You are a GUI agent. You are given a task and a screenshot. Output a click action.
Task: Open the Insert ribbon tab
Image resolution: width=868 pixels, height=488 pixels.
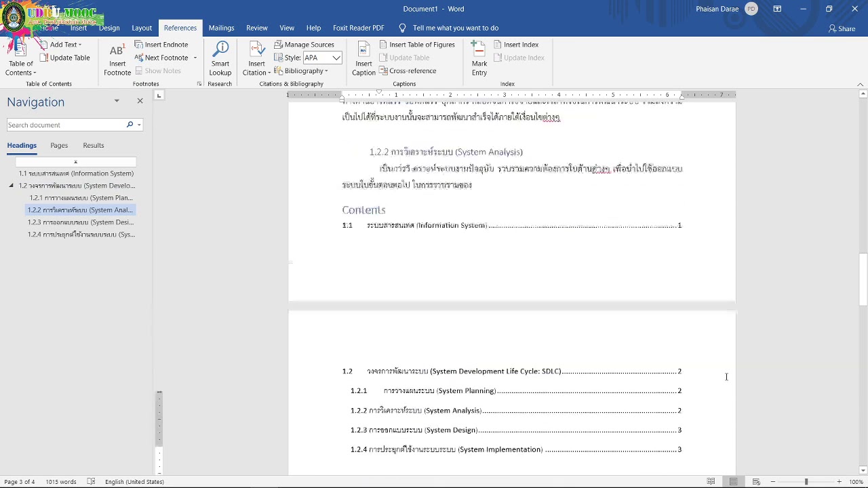(x=78, y=28)
